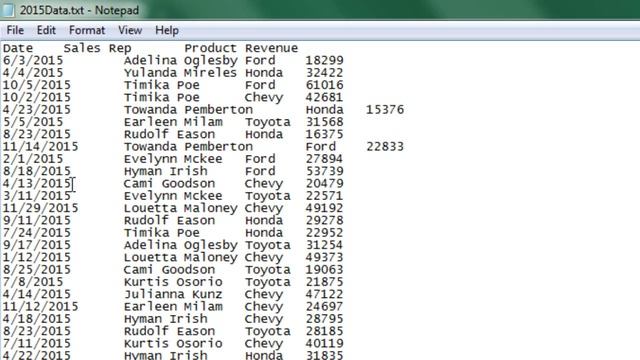This screenshot has height=360, width=640.
Task: Click revenue value 16375
Action: [324, 134]
